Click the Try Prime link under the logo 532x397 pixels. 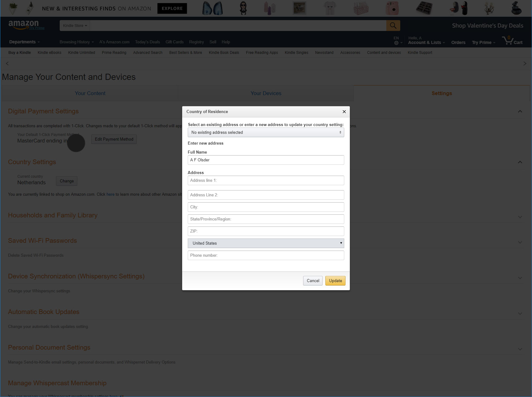coord(37,28)
